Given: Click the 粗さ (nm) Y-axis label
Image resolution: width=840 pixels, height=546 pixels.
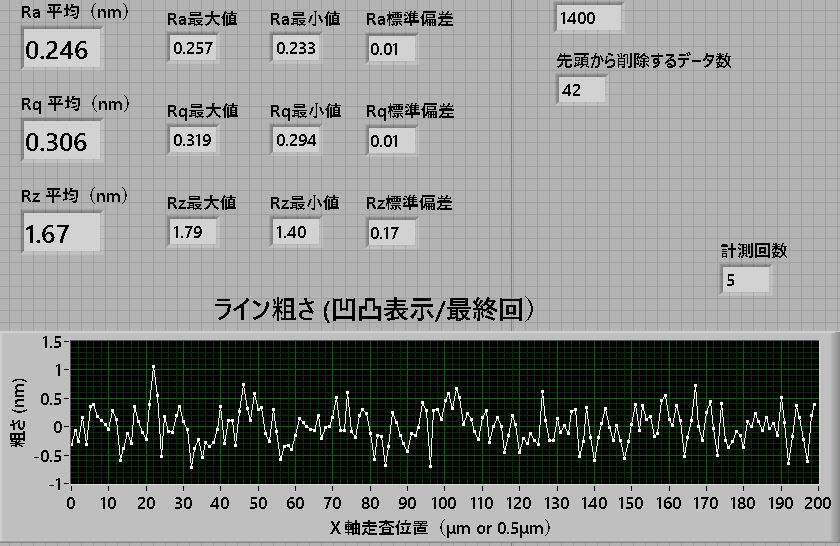Looking at the screenshot, I should (x=17, y=412).
